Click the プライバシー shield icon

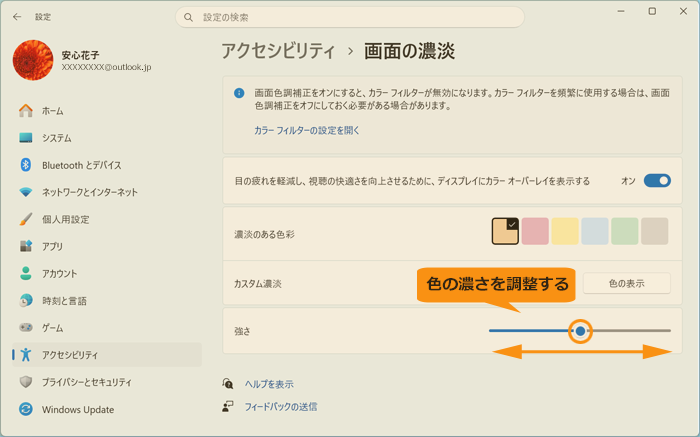26,382
